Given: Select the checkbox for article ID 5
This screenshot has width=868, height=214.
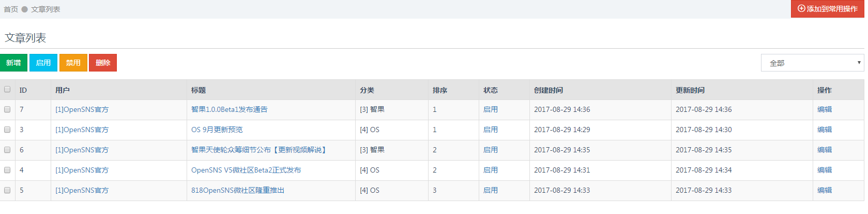Looking at the screenshot, I should point(7,190).
